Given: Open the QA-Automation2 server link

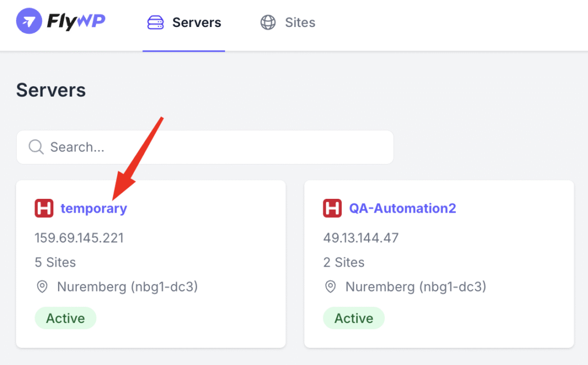Looking at the screenshot, I should (x=403, y=209).
